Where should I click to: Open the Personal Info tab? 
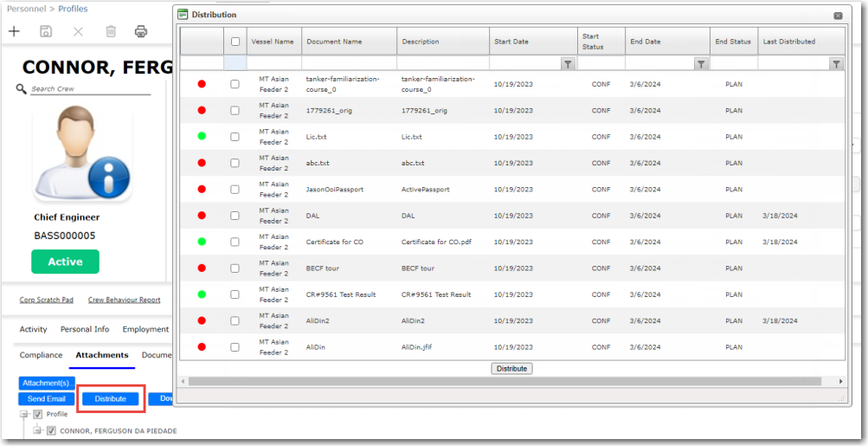[85, 330]
